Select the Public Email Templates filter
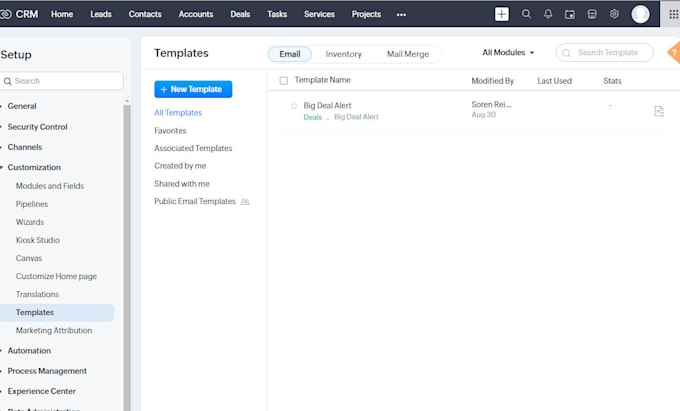Image resolution: width=680 pixels, height=411 pixels. click(195, 202)
